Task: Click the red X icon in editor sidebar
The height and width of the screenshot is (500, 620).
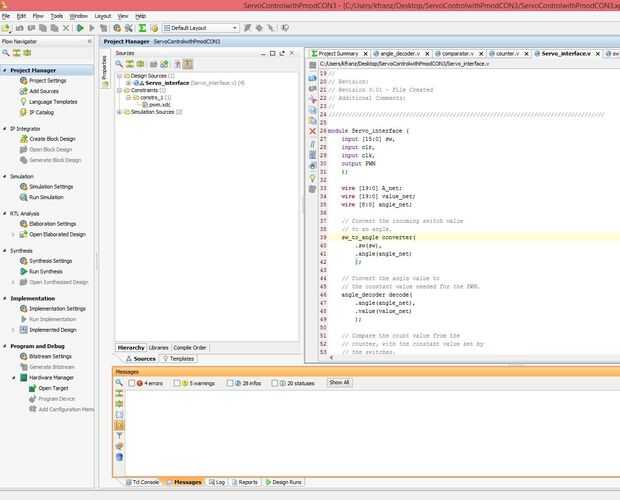Action: pos(312,131)
